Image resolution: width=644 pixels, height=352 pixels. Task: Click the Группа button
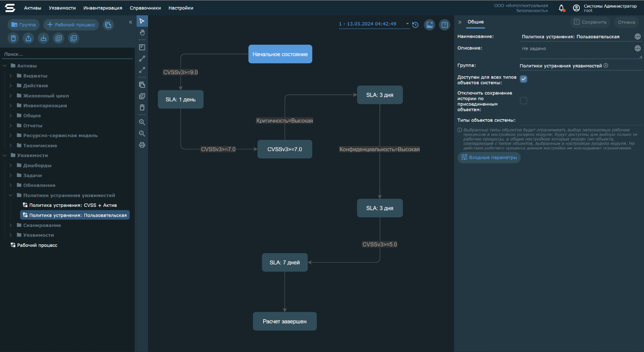(23, 25)
